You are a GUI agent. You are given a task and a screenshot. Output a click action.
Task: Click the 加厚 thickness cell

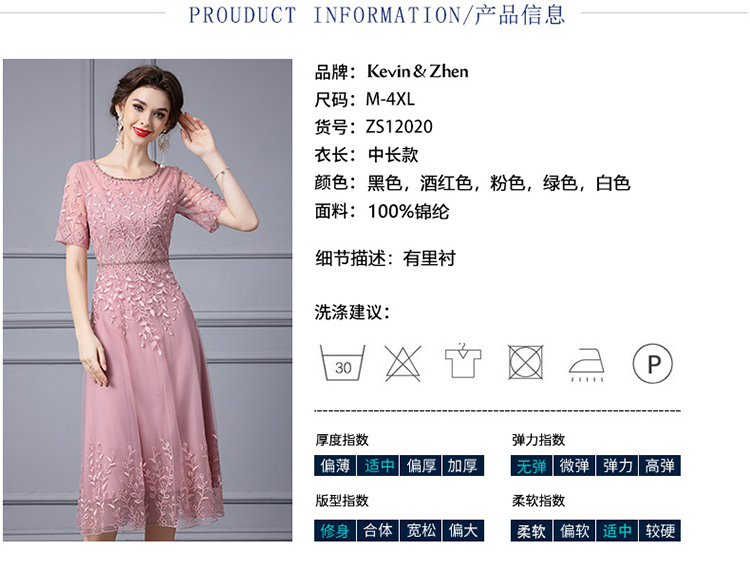pyautogui.click(x=463, y=466)
